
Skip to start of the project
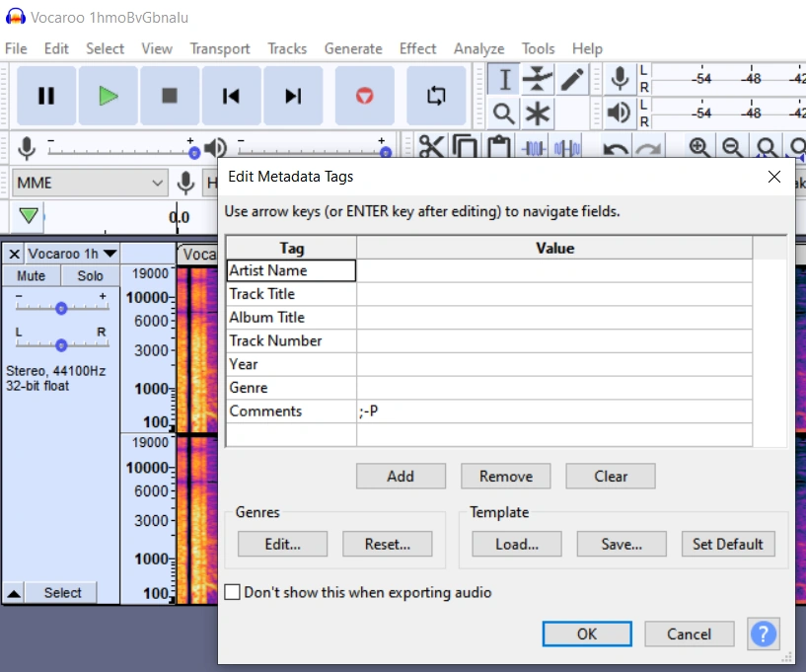231,96
